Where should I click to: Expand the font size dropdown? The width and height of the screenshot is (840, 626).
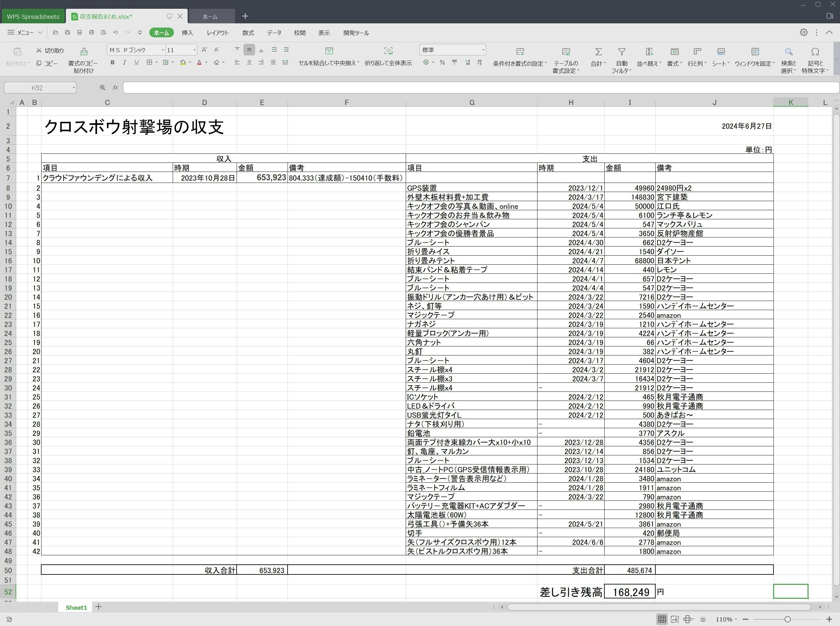(194, 50)
